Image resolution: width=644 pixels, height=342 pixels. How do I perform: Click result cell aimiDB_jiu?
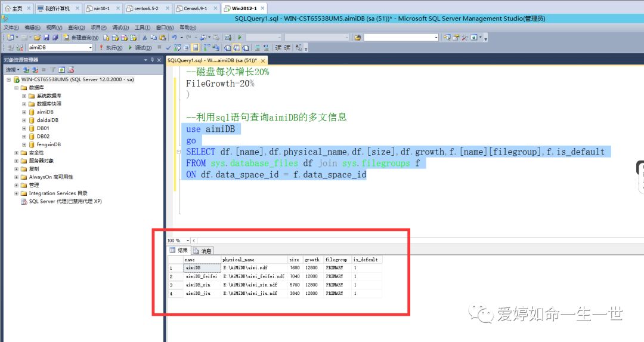(202, 294)
